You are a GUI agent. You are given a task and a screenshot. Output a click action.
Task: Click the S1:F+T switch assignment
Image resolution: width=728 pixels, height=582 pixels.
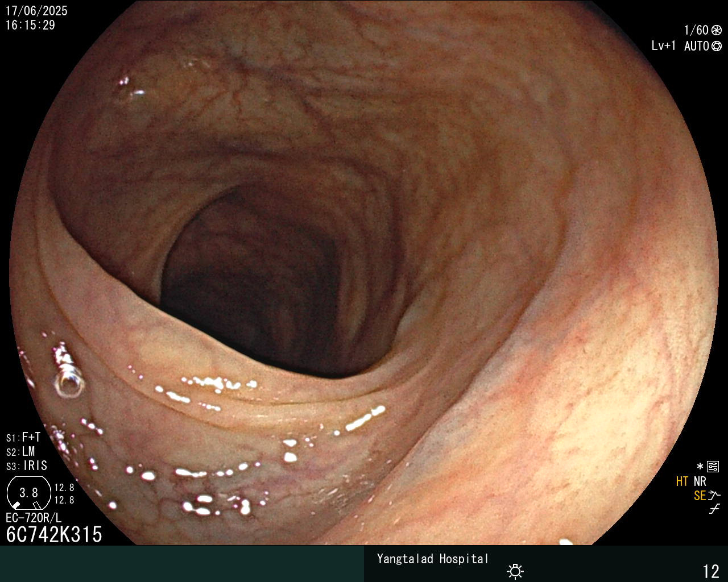[x=23, y=438]
